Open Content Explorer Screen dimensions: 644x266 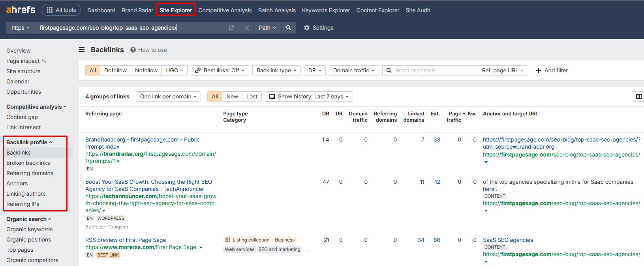coord(378,10)
